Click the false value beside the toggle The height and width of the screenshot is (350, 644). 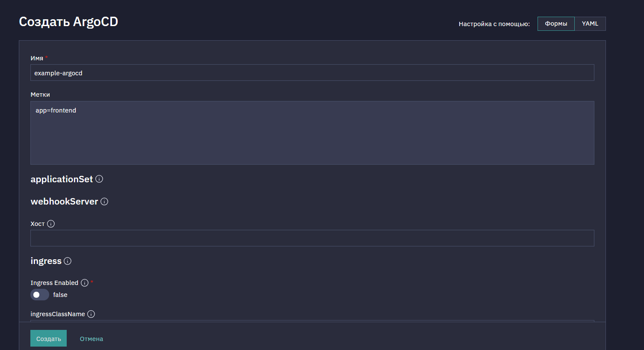[x=60, y=295]
